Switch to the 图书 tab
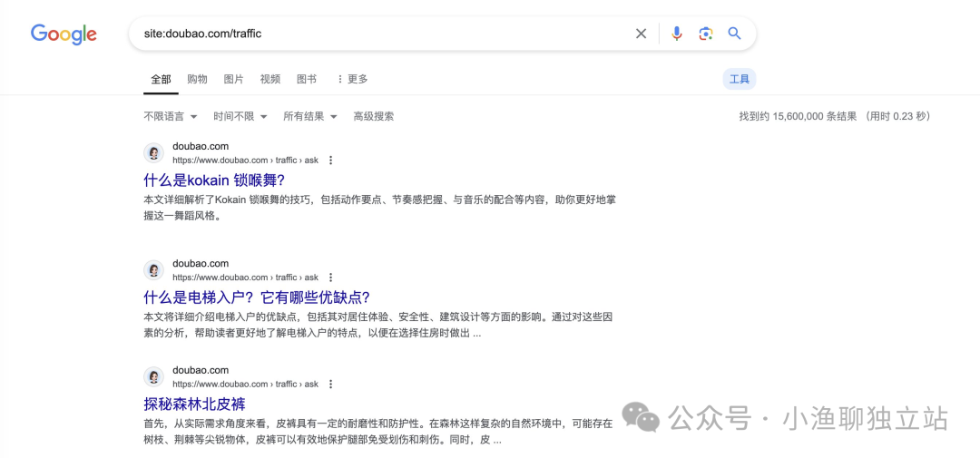Viewport: 980px width, 458px height. pos(307,79)
